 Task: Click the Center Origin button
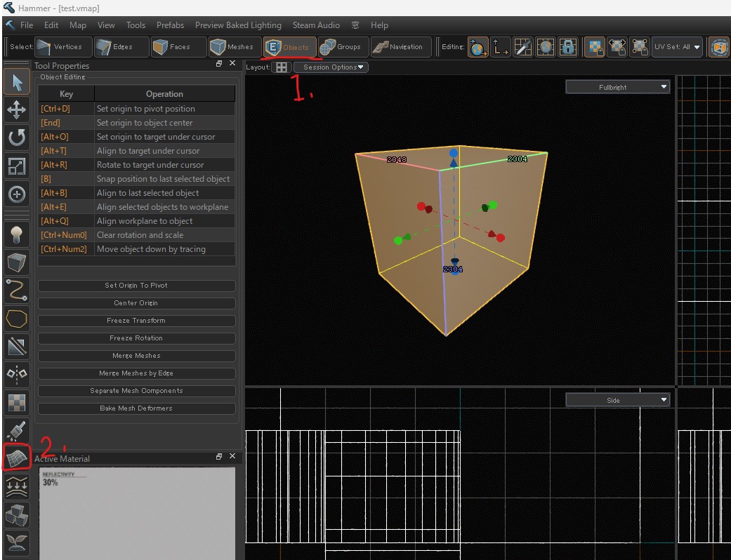point(136,303)
